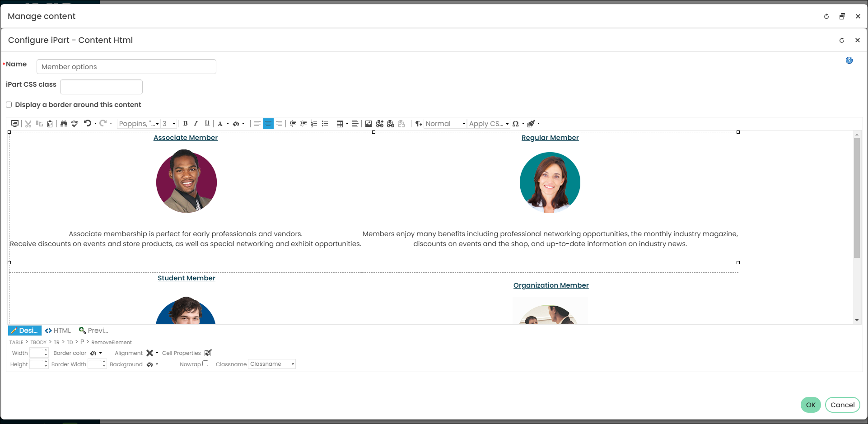Viewport: 868px width, 424px height.
Task: Insert a horizontal rule
Action: [355, 124]
